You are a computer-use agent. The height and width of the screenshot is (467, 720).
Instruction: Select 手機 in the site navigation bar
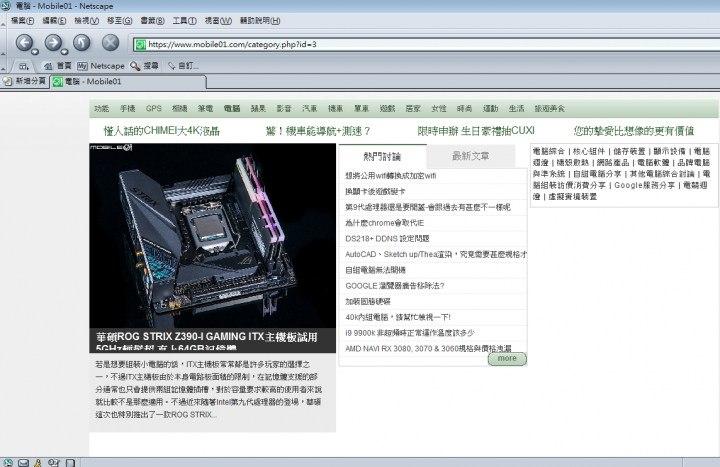(128, 109)
